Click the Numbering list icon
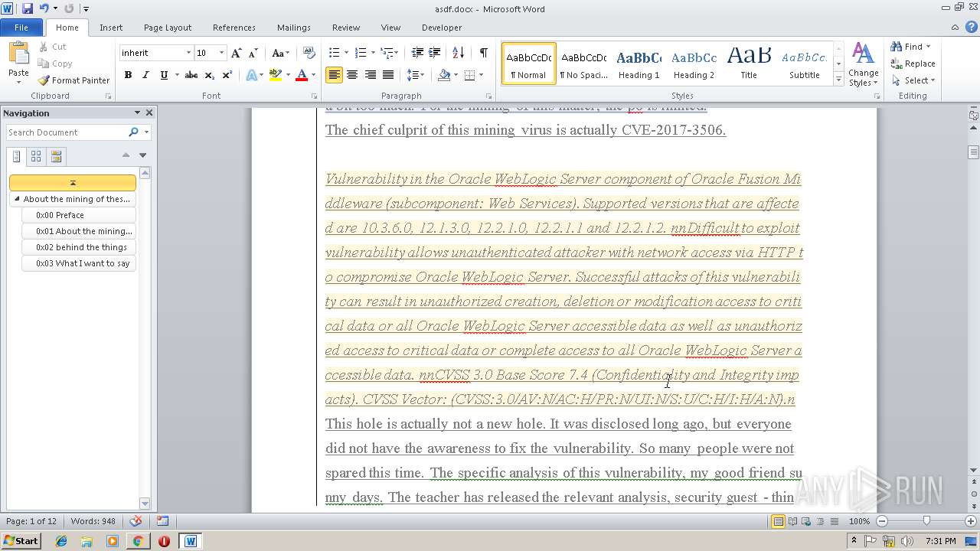The image size is (980, 551). click(361, 53)
